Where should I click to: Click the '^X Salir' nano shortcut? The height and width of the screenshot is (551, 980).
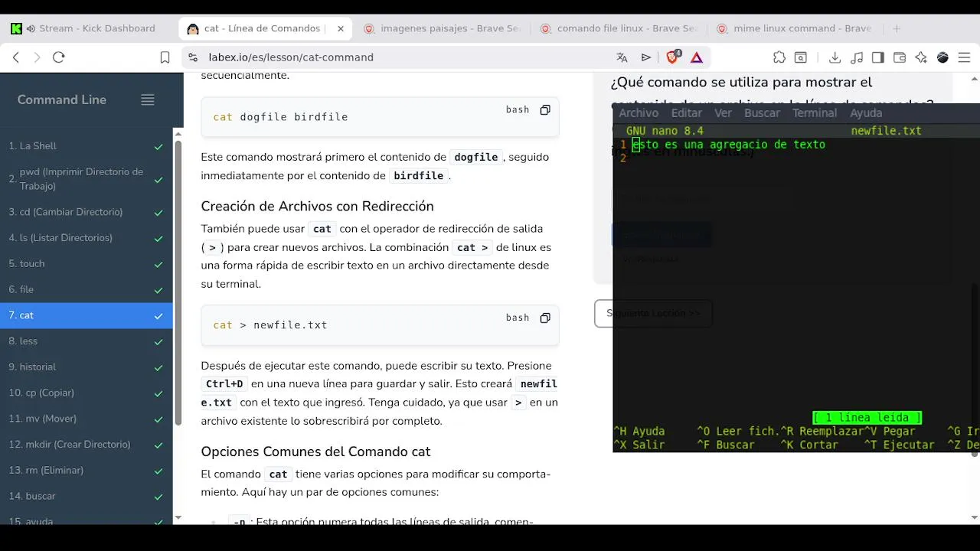pos(639,445)
